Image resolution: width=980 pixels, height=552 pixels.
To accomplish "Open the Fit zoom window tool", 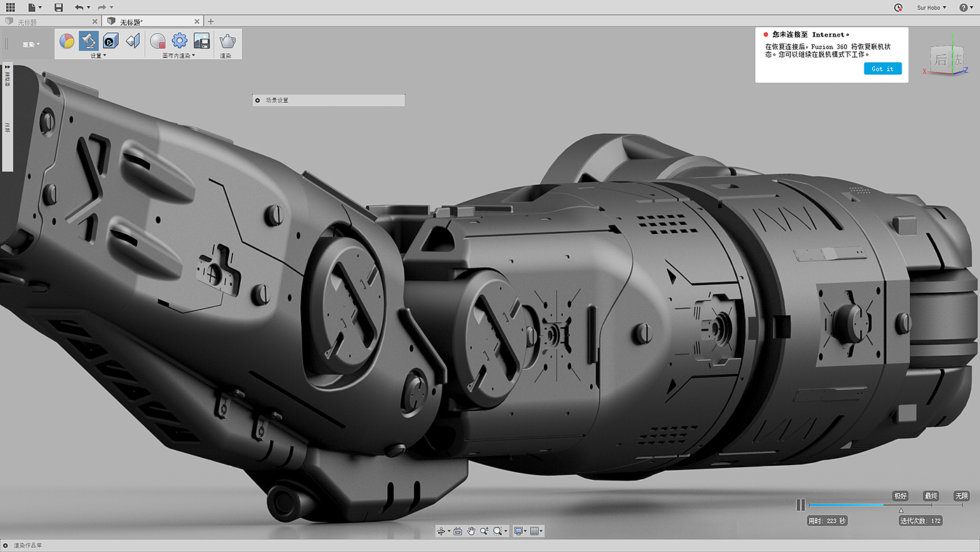I will point(499,531).
